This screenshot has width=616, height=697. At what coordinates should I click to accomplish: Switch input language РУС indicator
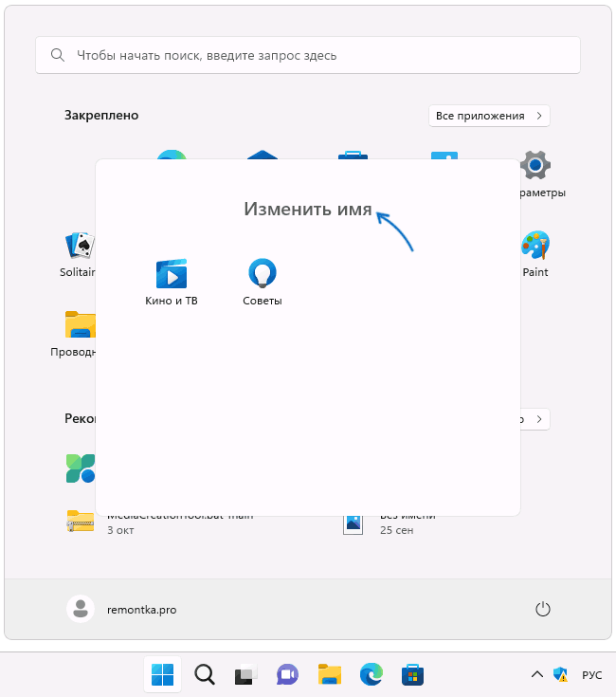pos(592,675)
